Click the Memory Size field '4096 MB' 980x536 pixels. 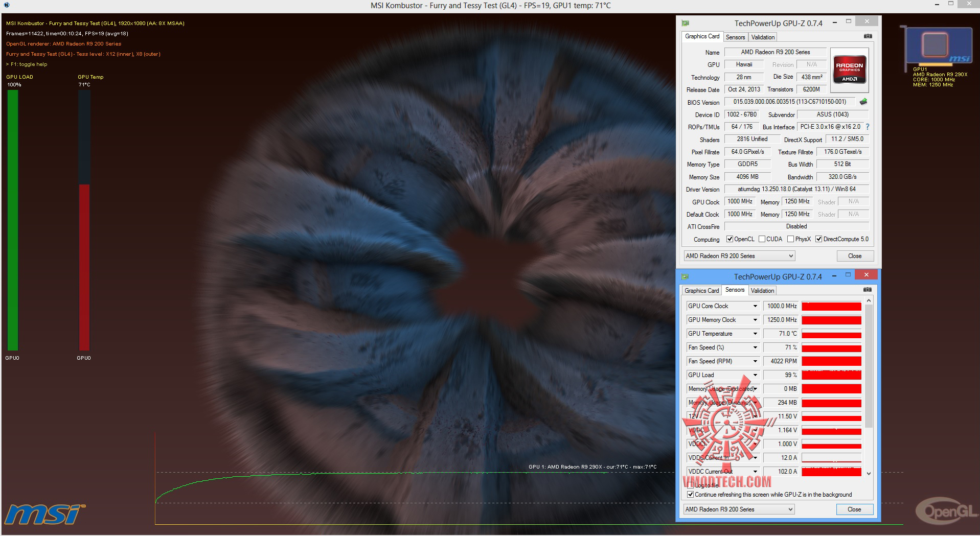click(x=747, y=177)
